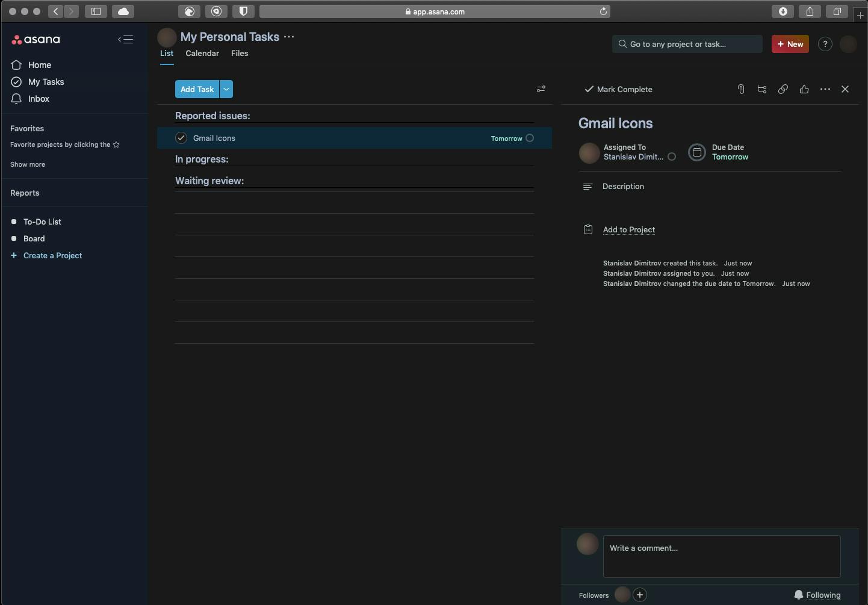868x605 pixels.
Task: Open the Reports section
Action: click(25, 193)
